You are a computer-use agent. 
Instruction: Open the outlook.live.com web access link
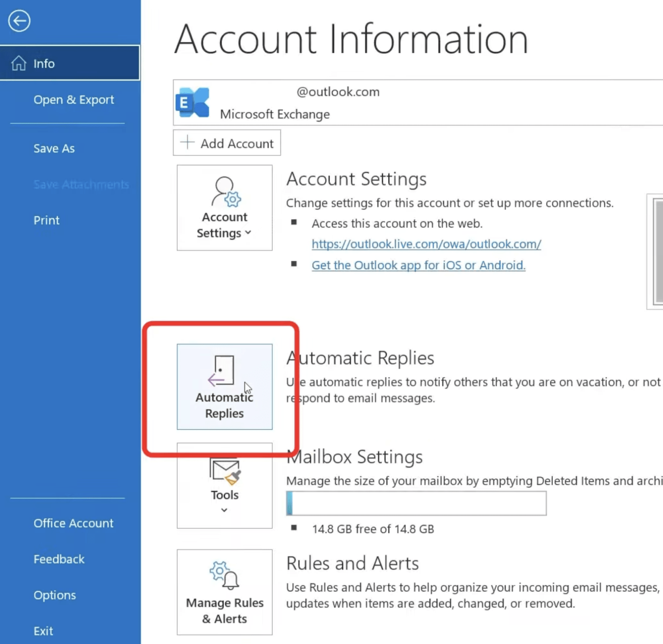coord(426,244)
